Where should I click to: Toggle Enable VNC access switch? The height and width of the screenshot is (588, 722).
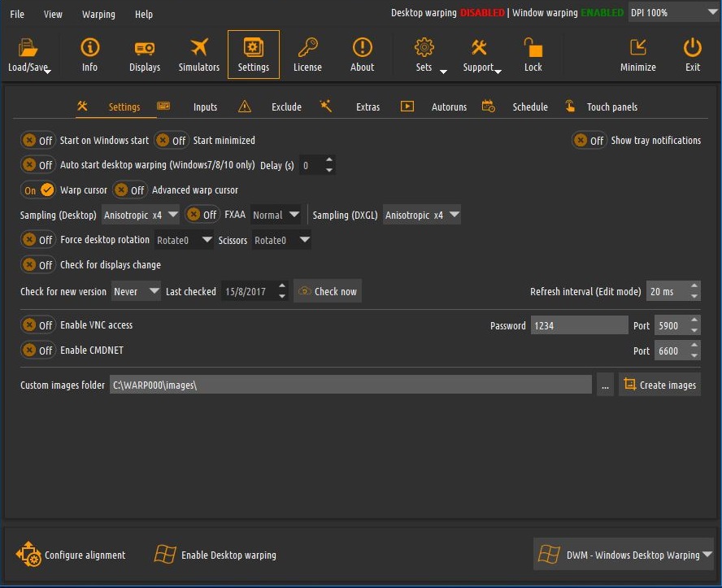pyautogui.click(x=37, y=324)
